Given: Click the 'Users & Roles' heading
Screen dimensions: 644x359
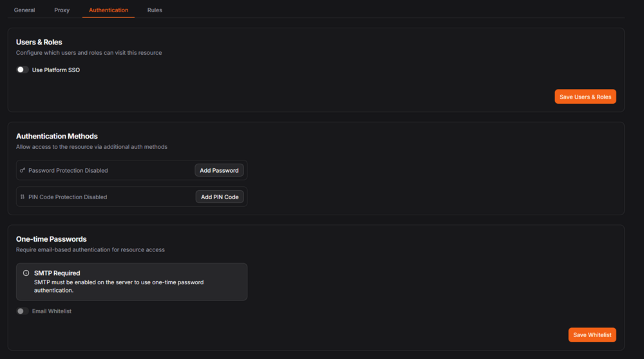Looking at the screenshot, I should click(x=39, y=42).
